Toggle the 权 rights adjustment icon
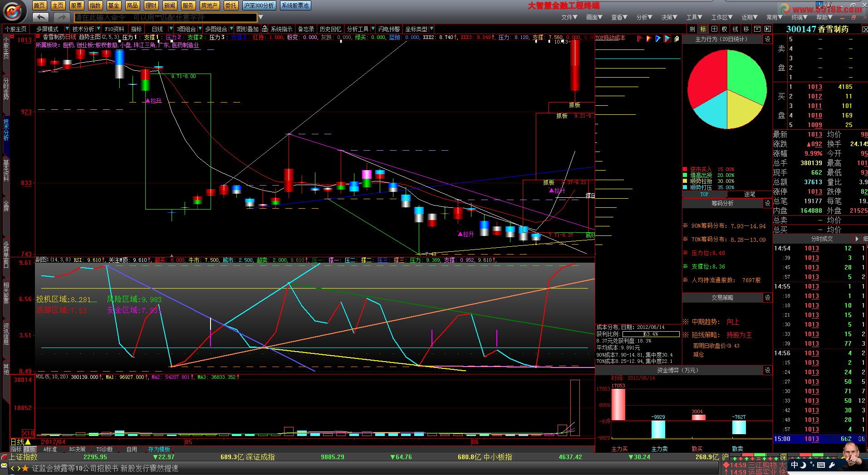 point(725,29)
